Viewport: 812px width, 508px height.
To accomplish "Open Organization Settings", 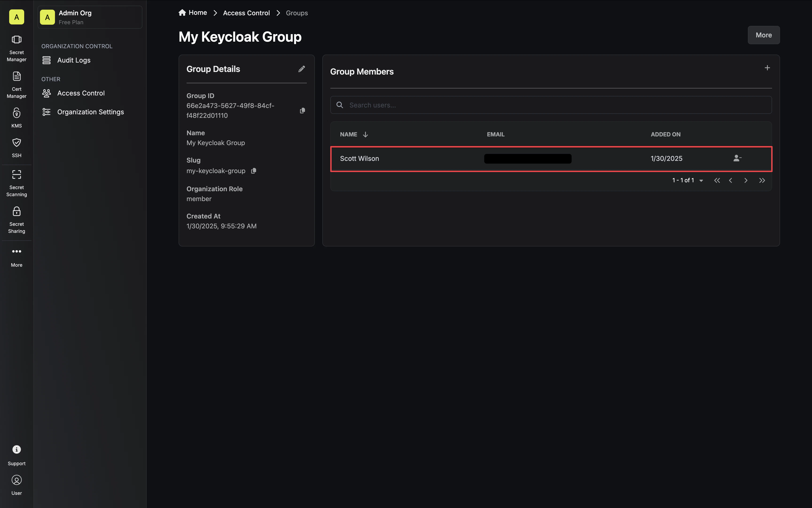I will click(x=90, y=112).
